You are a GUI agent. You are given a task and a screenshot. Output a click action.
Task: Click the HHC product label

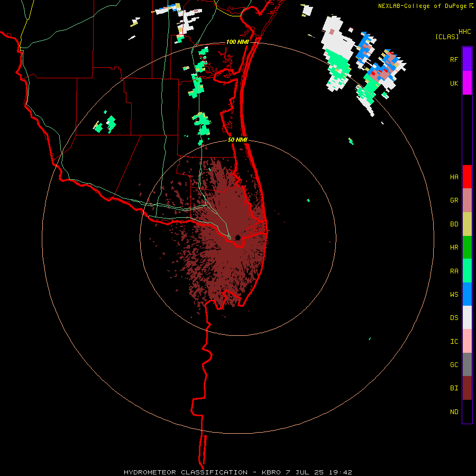tap(464, 32)
